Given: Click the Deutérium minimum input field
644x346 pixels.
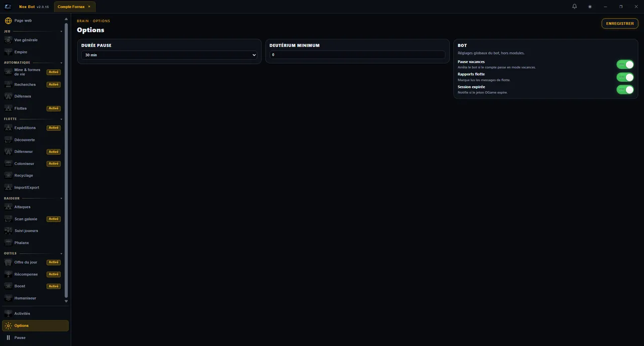Looking at the screenshot, I should [x=357, y=55].
